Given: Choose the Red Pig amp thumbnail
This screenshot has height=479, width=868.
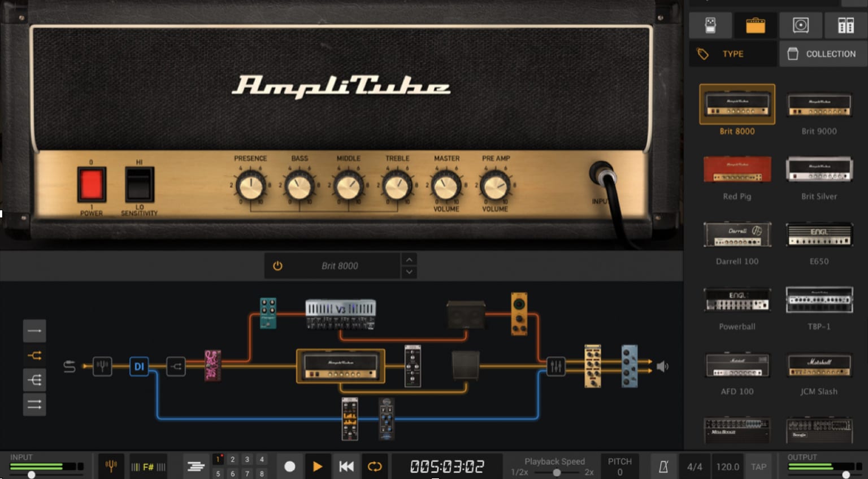Looking at the screenshot, I should [x=737, y=169].
